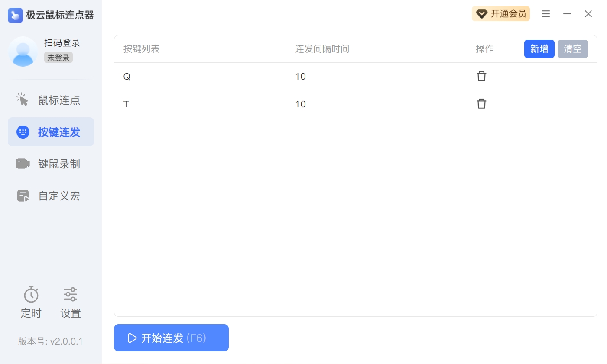Screen dimensions: 607x364
Task: Click the app logo icon
Action: (x=15, y=15)
